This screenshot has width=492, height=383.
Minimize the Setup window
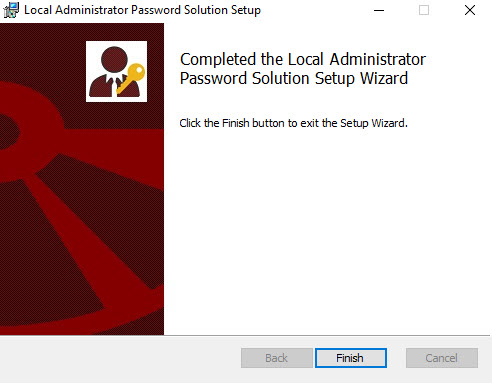point(379,10)
